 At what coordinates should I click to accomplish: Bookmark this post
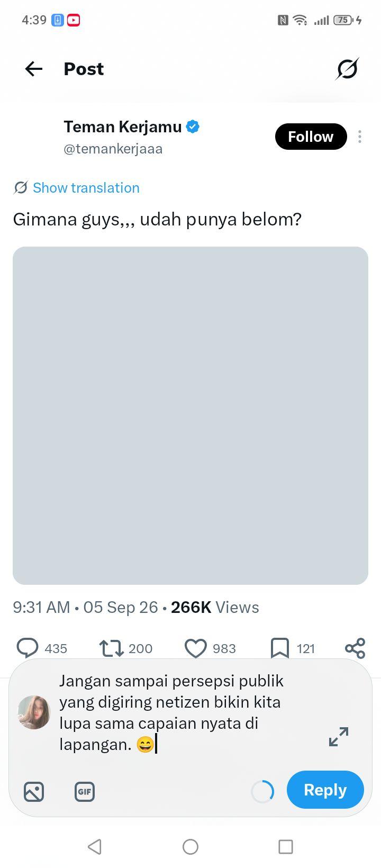coord(280,648)
